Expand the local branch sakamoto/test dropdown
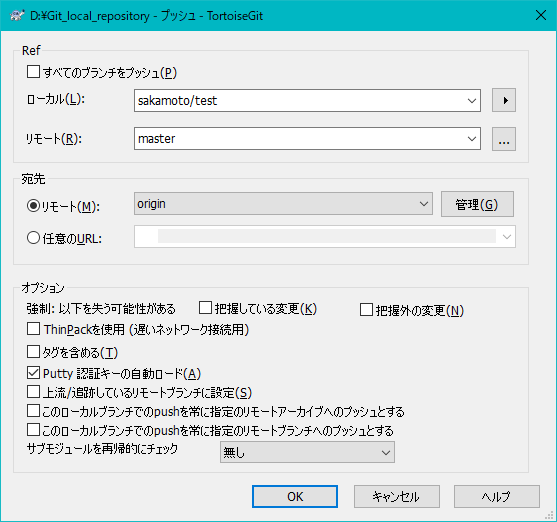Image resolution: width=557 pixels, height=522 pixels. 472,101
